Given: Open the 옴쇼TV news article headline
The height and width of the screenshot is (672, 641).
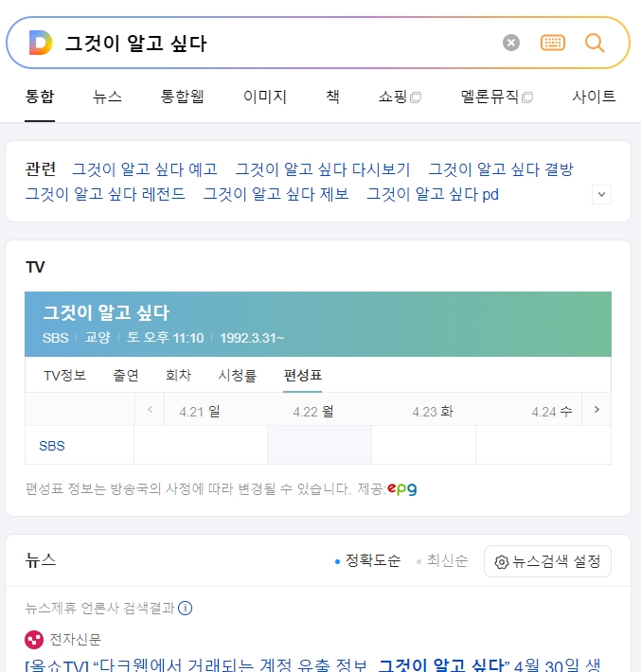Looking at the screenshot, I should [313, 664].
